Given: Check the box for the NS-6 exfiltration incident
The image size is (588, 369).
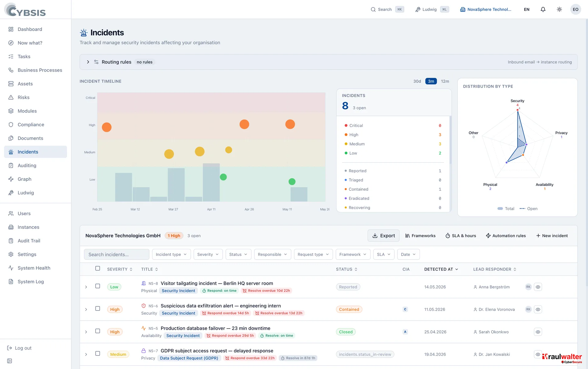Looking at the screenshot, I should (98, 309).
